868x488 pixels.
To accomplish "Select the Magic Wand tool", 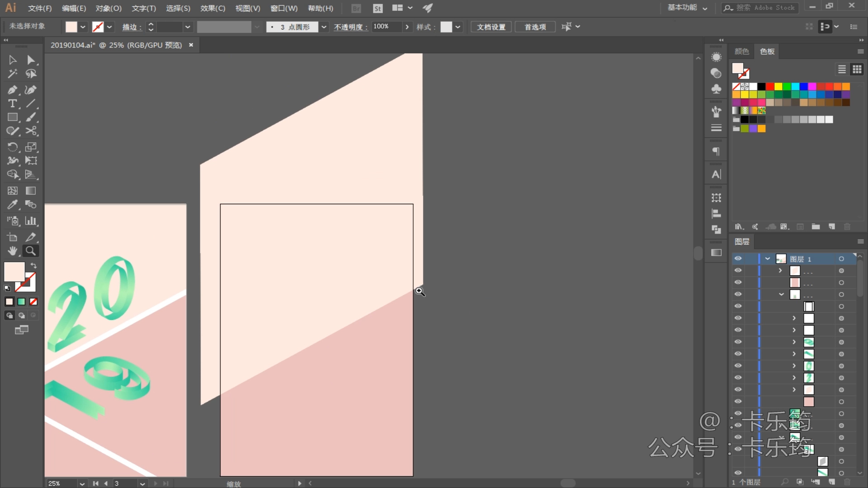I will pos(12,74).
